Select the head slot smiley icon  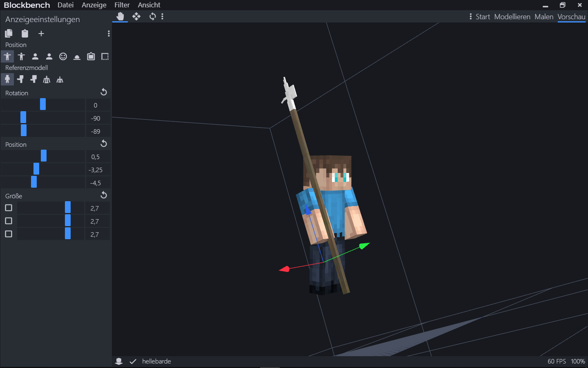tap(63, 56)
